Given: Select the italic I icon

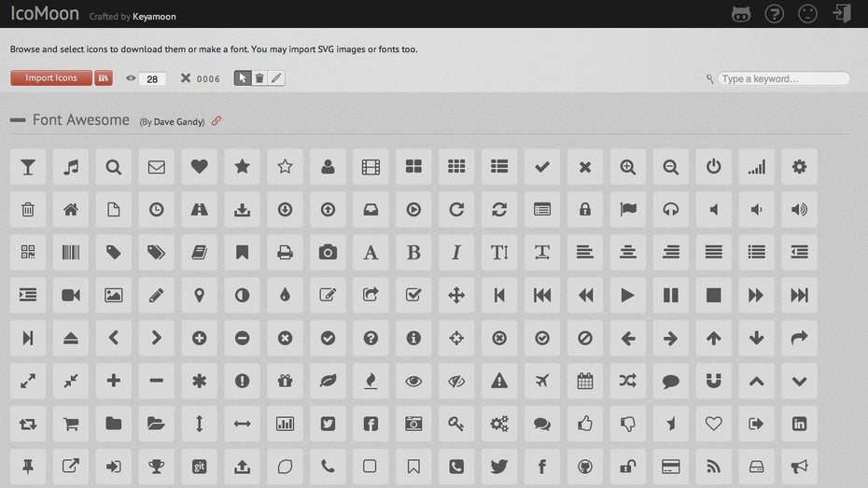Looking at the screenshot, I should click(x=456, y=252).
